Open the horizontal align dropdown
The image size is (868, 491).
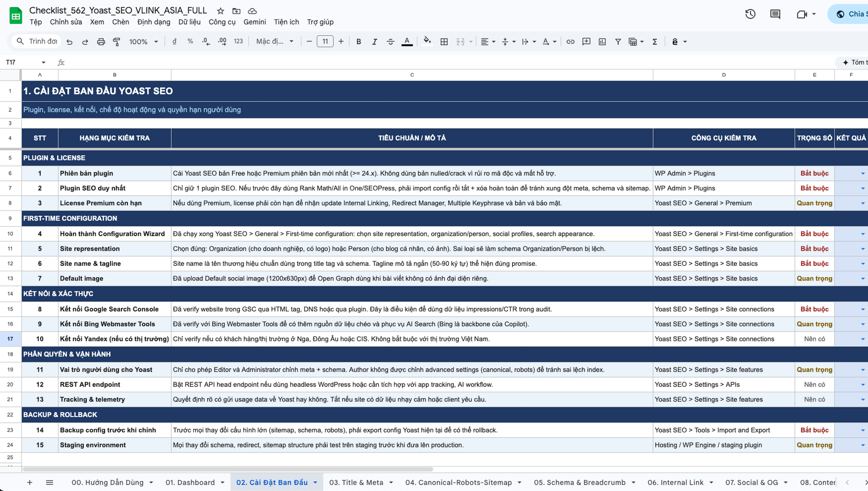coord(488,41)
